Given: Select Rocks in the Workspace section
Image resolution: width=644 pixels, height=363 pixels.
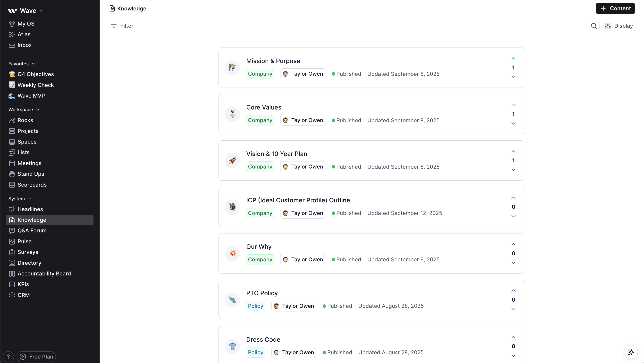Looking at the screenshot, I should pyautogui.click(x=25, y=120).
